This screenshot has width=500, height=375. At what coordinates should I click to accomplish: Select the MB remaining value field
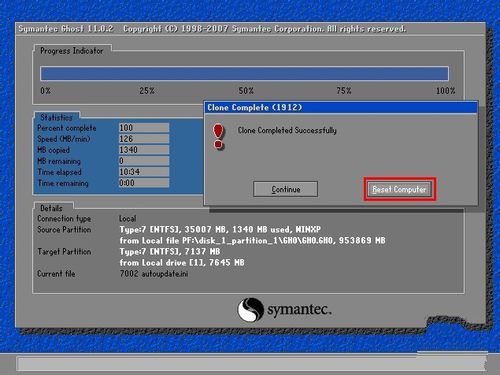point(144,161)
